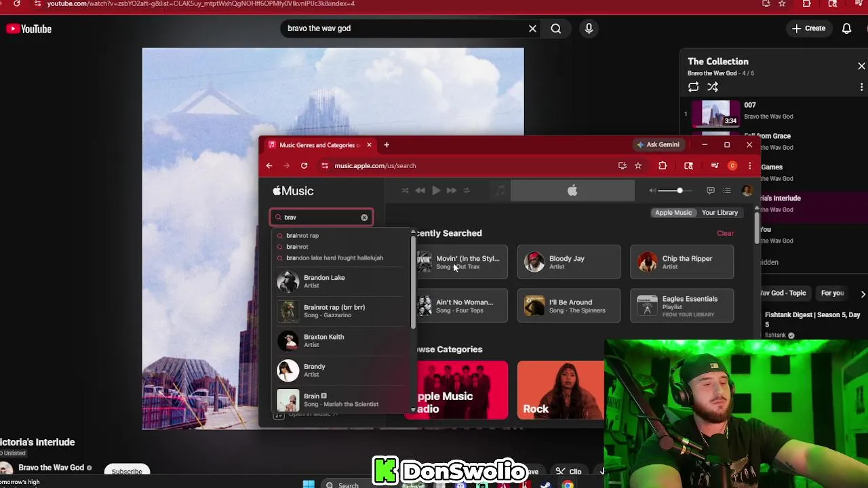Toggle loop playlist in The Collection
Screen dimensions: 868x488
693,87
